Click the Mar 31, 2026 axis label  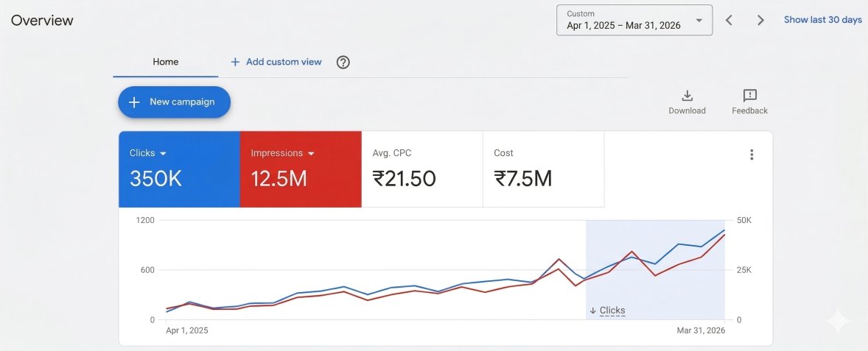(x=701, y=330)
